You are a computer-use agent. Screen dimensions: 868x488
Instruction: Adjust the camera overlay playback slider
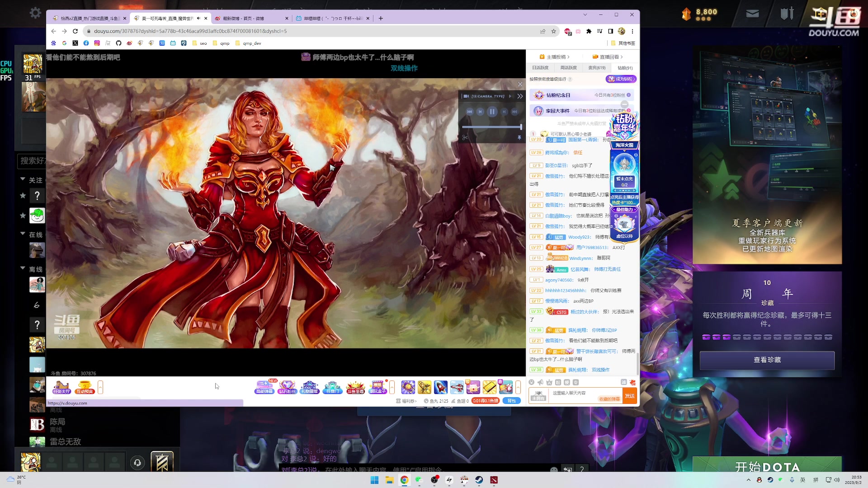point(492,127)
